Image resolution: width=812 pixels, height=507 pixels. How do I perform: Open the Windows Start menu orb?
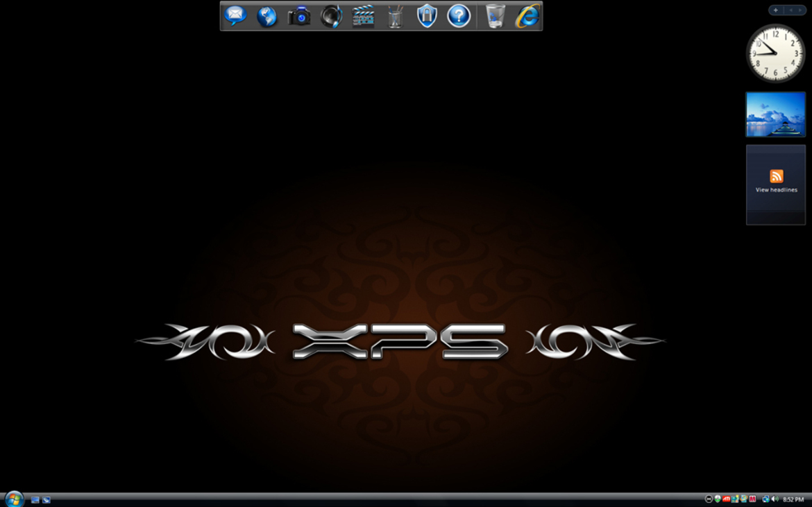coord(14,499)
